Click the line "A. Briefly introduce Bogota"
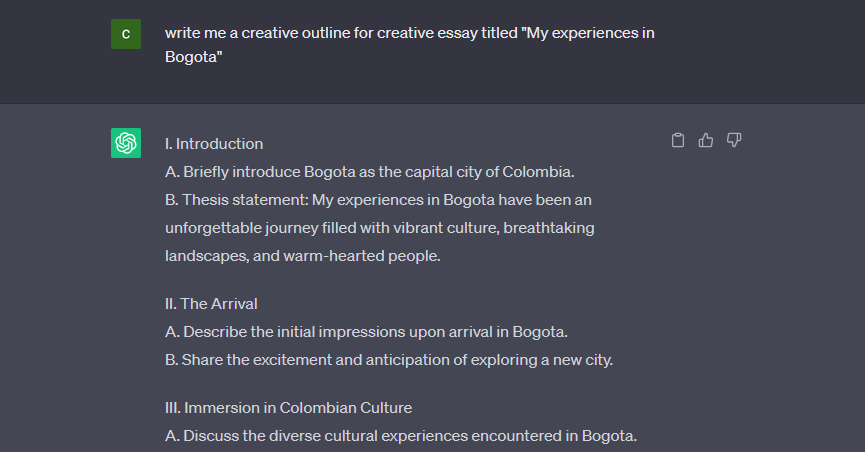The height and width of the screenshot is (452, 865). pyautogui.click(x=369, y=172)
